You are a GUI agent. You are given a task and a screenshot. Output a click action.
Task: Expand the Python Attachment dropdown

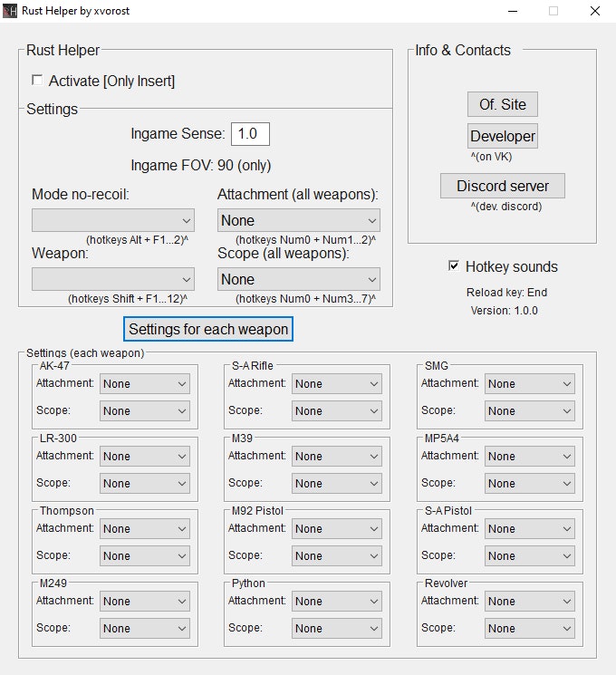click(337, 601)
